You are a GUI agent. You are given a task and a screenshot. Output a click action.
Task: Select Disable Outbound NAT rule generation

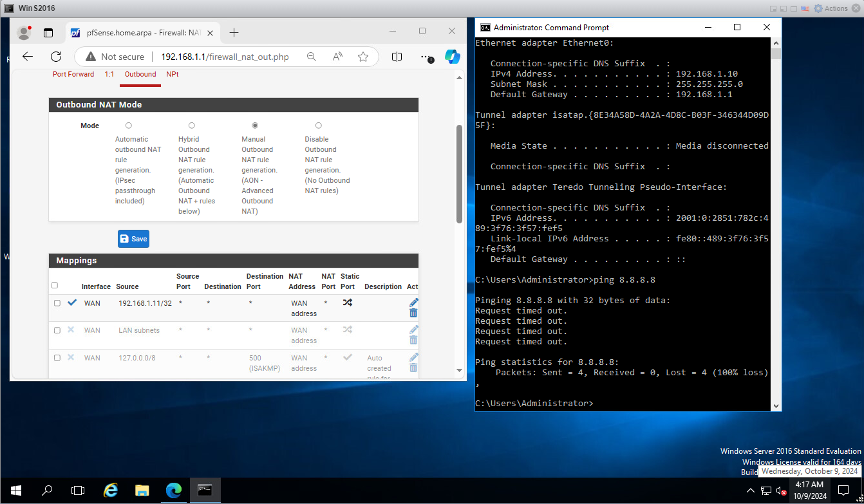click(318, 126)
